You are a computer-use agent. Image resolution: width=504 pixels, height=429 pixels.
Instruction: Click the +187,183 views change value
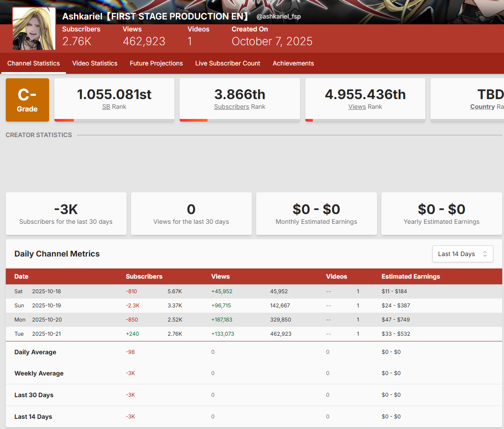pos(222,320)
